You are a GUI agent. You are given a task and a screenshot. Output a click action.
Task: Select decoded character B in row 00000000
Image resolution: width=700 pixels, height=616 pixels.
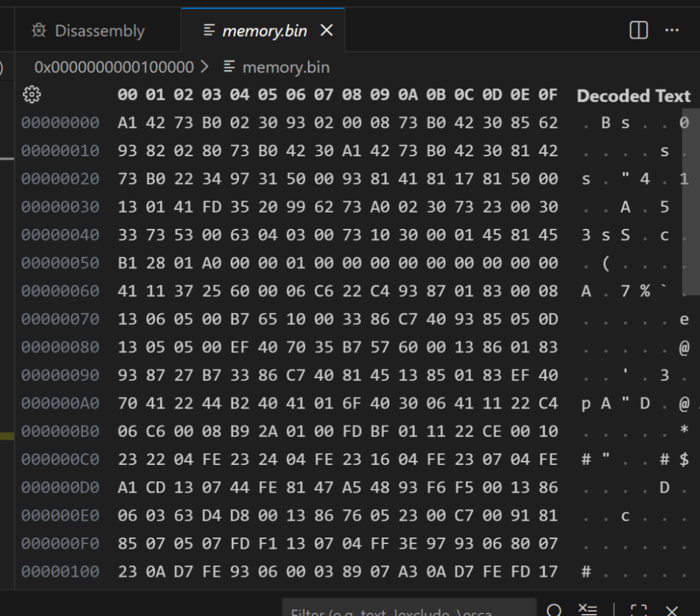pyautogui.click(x=606, y=123)
